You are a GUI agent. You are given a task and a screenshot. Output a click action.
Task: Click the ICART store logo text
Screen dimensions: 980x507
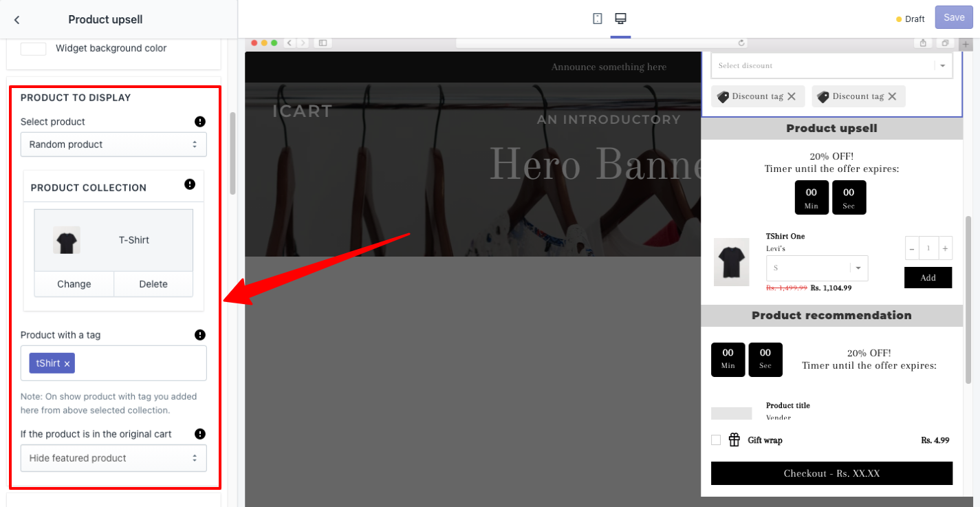[303, 111]
